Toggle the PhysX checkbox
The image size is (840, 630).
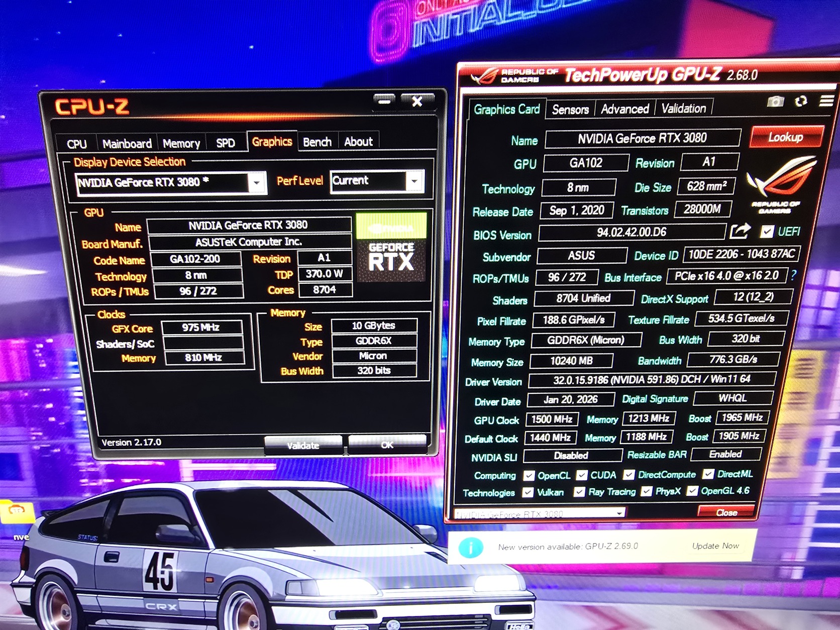pyautogui.click(x=647, y=491)
